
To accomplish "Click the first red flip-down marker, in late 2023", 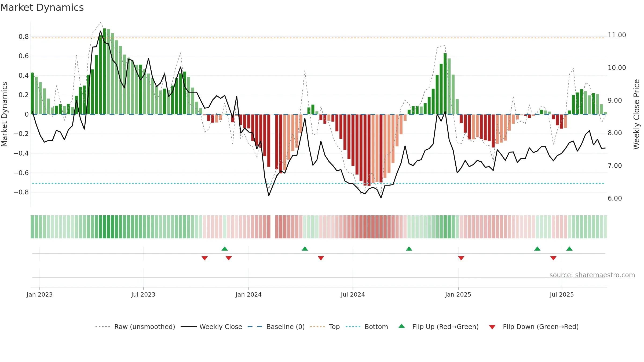I will point(205,258).
